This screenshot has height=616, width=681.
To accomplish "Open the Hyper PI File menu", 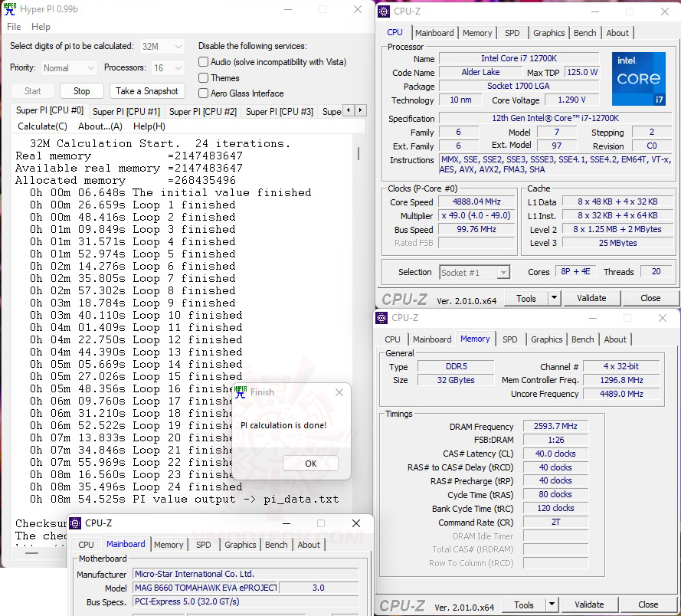I will click(x=14, y=27).
